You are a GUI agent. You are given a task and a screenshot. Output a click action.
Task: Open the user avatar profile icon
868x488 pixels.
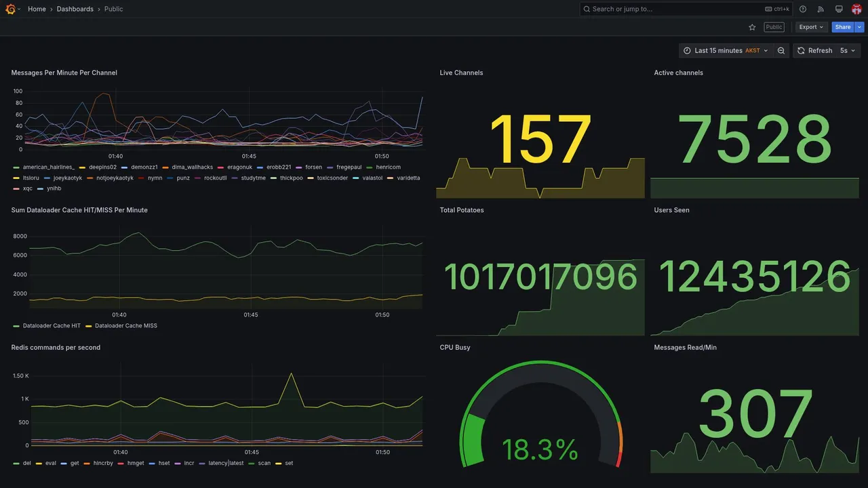point(856,9)
